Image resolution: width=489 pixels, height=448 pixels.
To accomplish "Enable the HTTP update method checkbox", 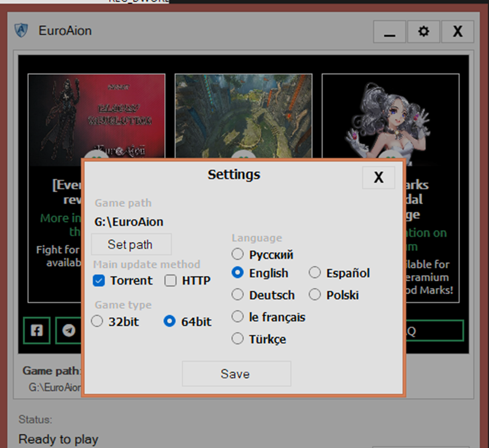I will pyautogui.click(x=171, y=280).
